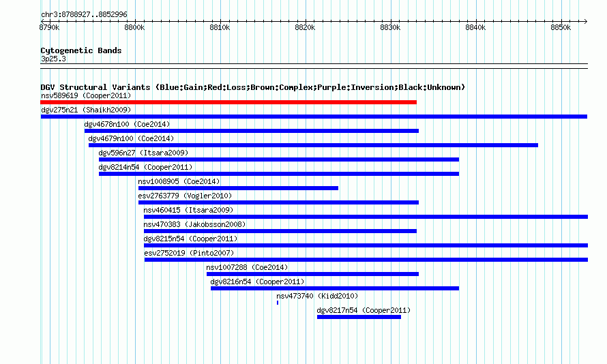Viewport: 607px width, 364px height.
Task: Click the blue dgv4678n100 bar
Action: click(x=252, y=131)
